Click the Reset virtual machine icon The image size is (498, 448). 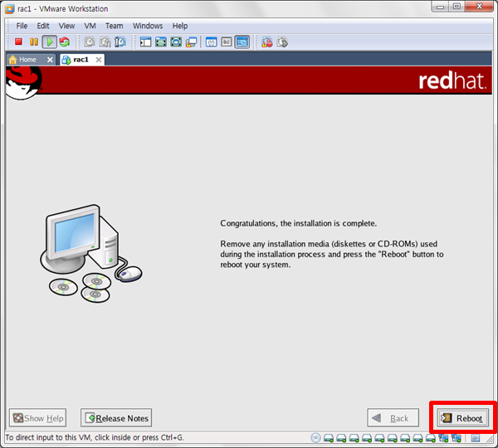(65, 41)
